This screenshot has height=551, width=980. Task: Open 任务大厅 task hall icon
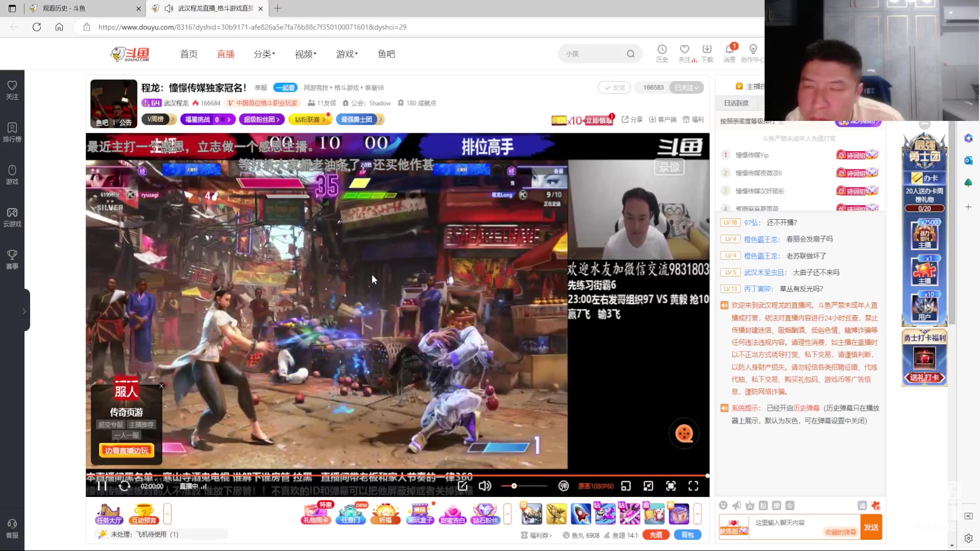point(109,514)
